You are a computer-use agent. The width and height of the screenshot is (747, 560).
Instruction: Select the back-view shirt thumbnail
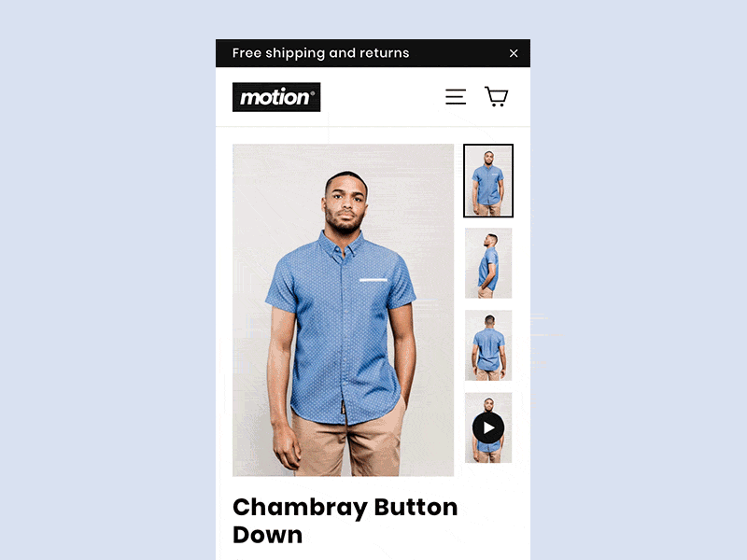pos(488,345)
